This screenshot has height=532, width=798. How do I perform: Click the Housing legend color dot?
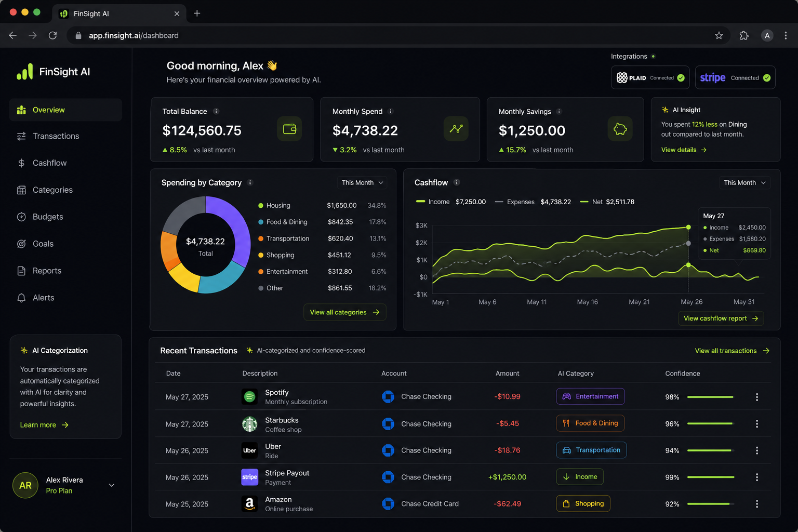[261, 206]
